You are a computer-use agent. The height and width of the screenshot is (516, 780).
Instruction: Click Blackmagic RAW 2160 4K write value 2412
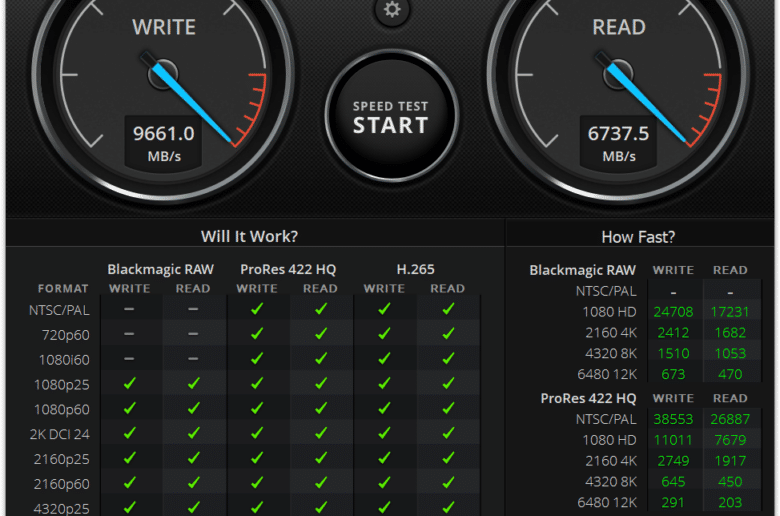[673, 333]
